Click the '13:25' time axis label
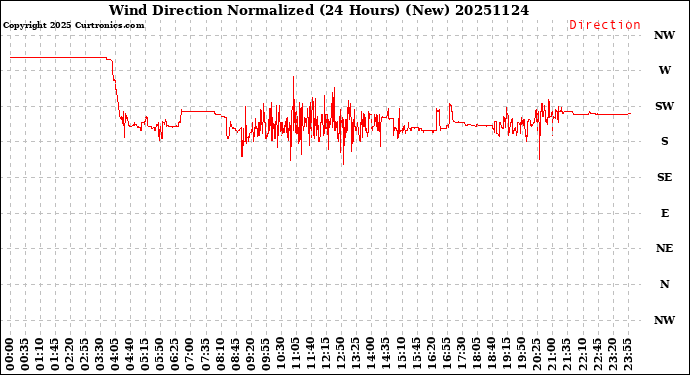Screen dimensions: 690x375 [x=356, y=355]
